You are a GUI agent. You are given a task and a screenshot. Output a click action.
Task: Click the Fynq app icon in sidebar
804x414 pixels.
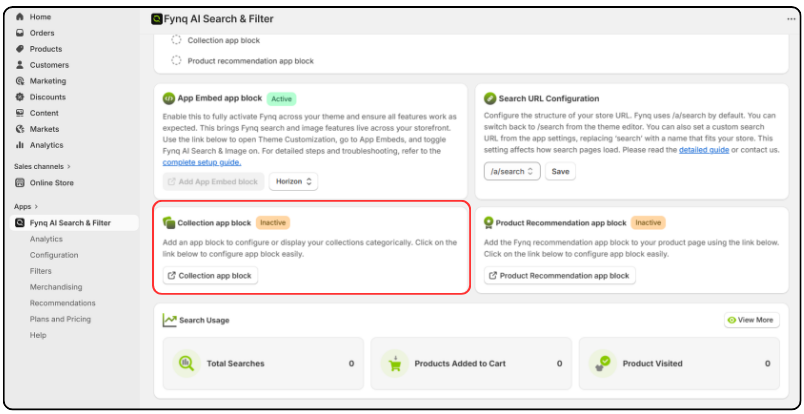click(20, 223)
